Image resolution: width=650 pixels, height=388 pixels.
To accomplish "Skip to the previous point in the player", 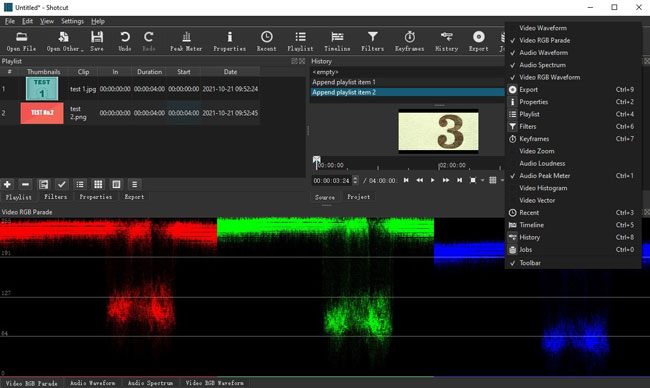I will pos(406,180).
